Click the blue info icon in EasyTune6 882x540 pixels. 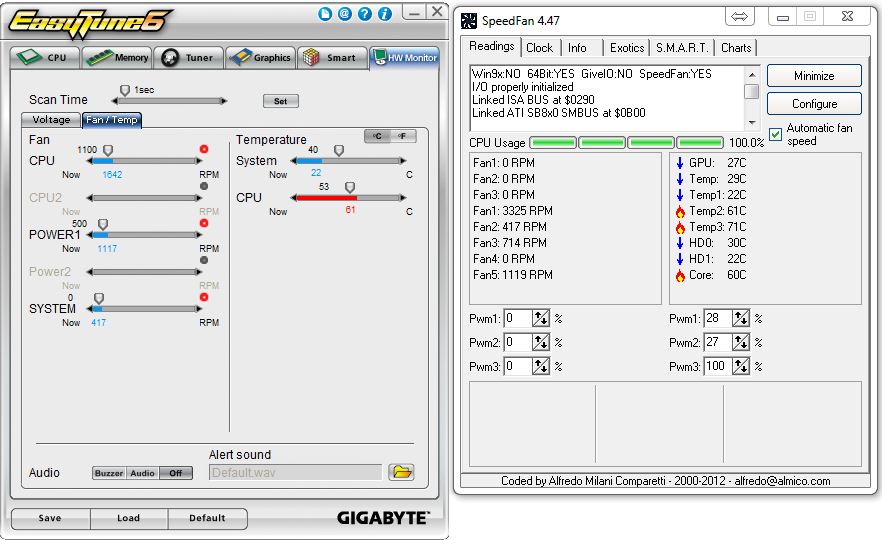[x=383, y=14]
